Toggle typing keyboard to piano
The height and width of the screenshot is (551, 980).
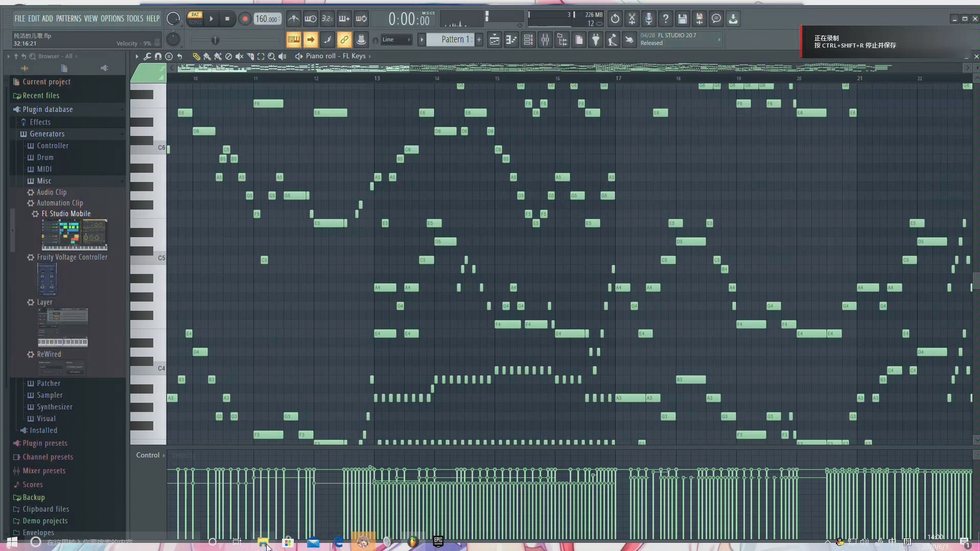point(293,39)
